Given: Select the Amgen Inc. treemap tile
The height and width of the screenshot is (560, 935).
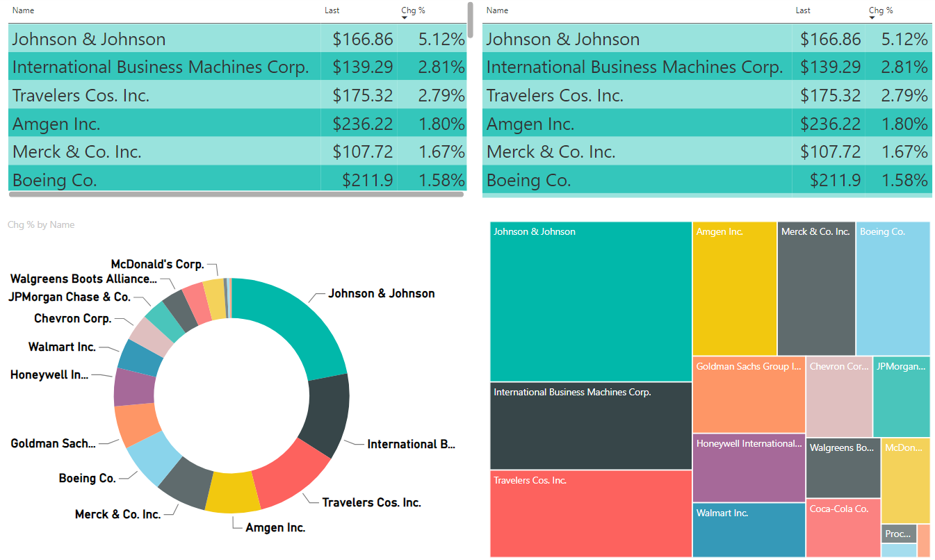Looking at the screenshot, I should (735, 288).
